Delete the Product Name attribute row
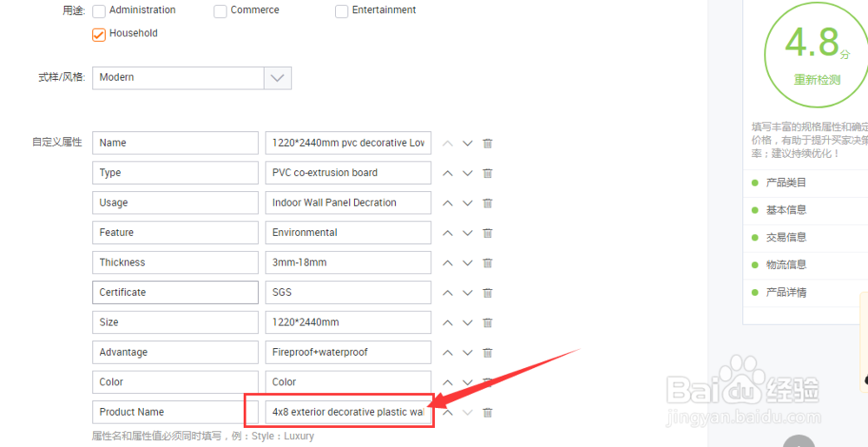Image resolution: width=868 pixels, height=447 pixels. click(488, 413)
